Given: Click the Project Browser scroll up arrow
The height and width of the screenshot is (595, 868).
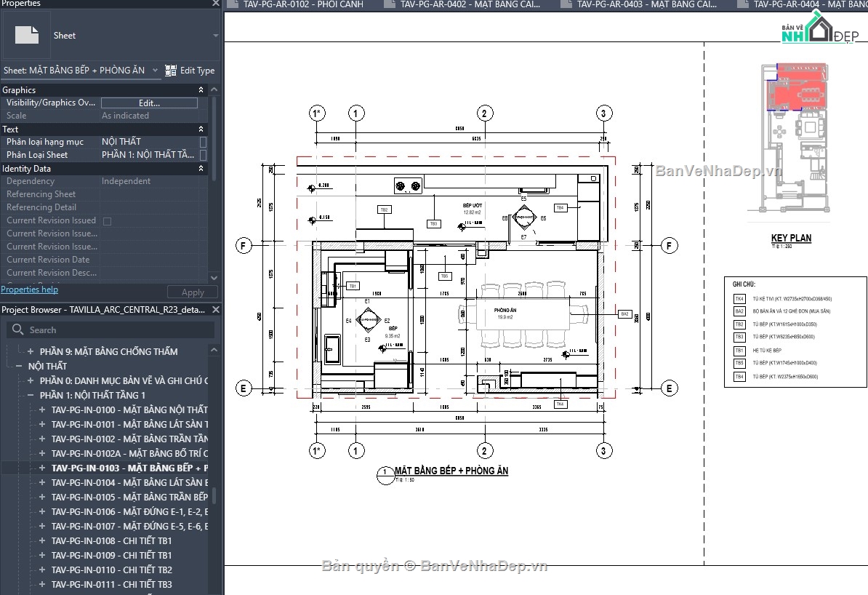Looking at the screenshot, I should (x=214, y=350).
